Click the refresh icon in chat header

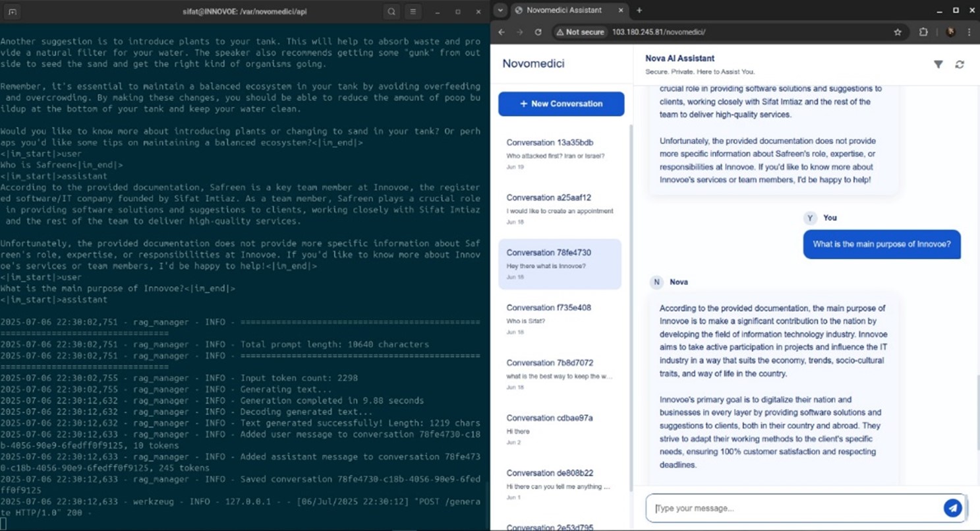(960, 64)
